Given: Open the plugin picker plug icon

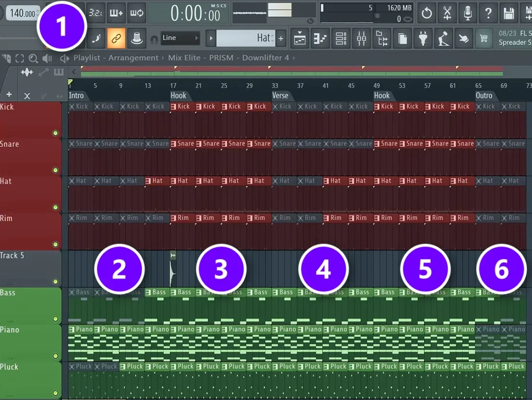Looking at the screenshot, I should click(x=423, y=38).
